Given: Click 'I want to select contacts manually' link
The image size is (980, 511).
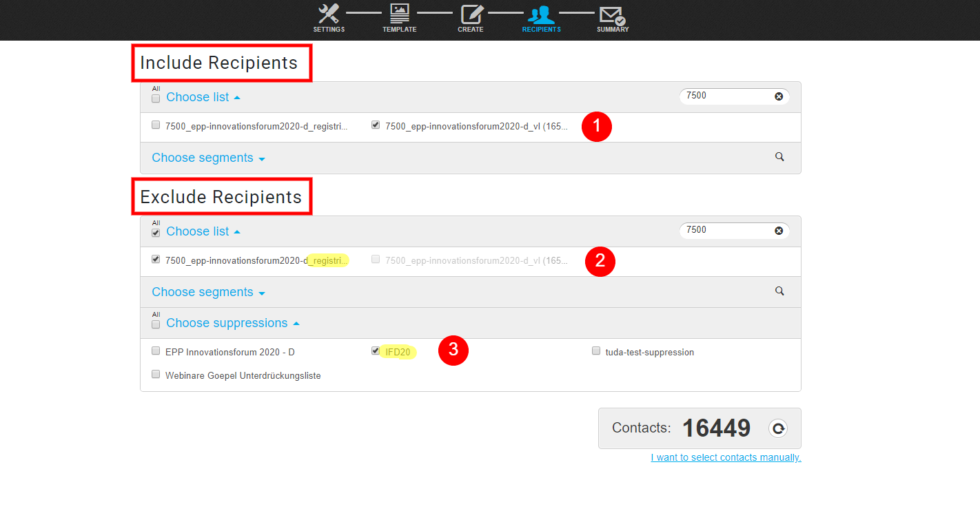Looking at the screenshot, I should pyautogui.click(x=726, y=458).
